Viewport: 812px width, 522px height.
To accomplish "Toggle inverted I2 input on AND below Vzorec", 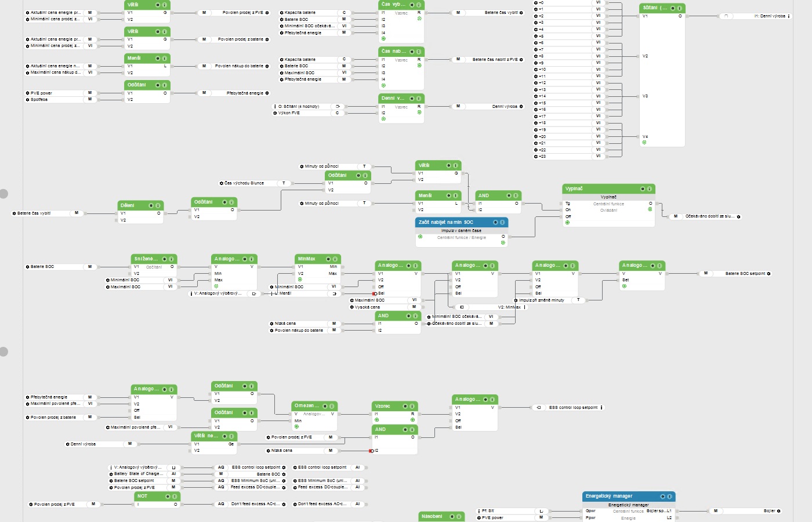I will [371, 451].
